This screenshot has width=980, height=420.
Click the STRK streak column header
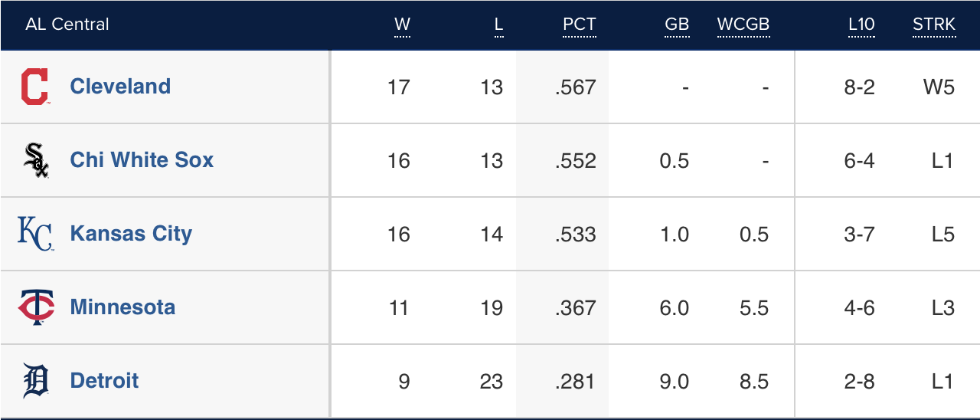(x=934, y=25)
